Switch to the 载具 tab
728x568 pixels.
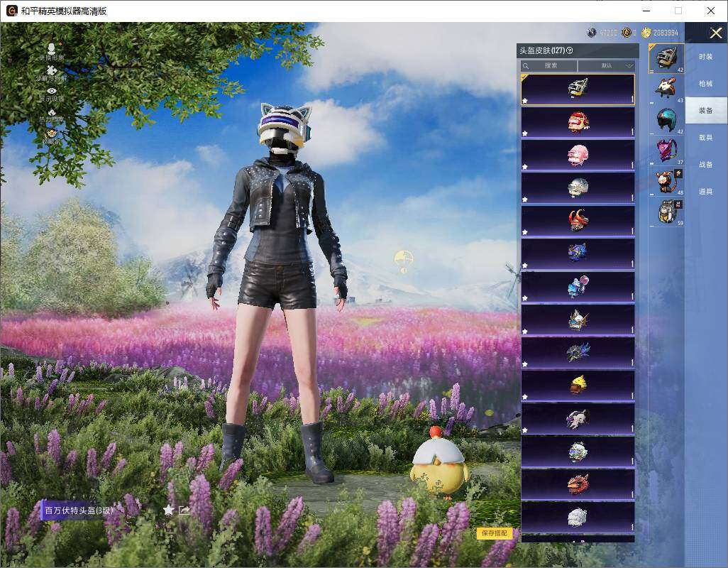click(706, 138)
